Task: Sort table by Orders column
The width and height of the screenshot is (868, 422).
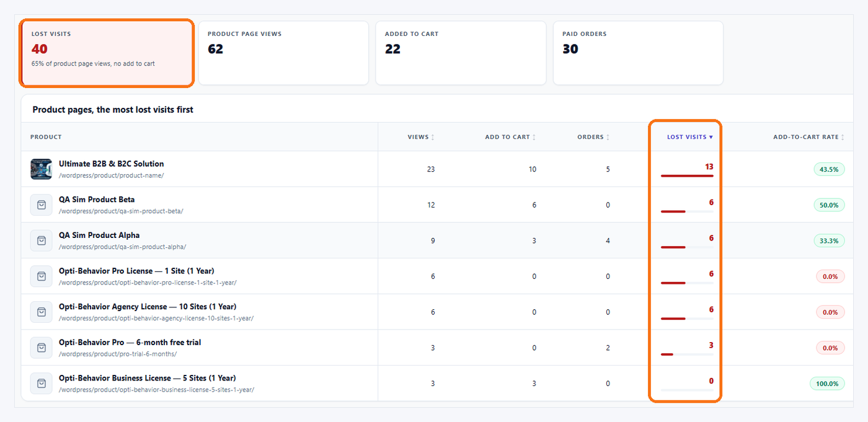Action: (x=593, y=137)
